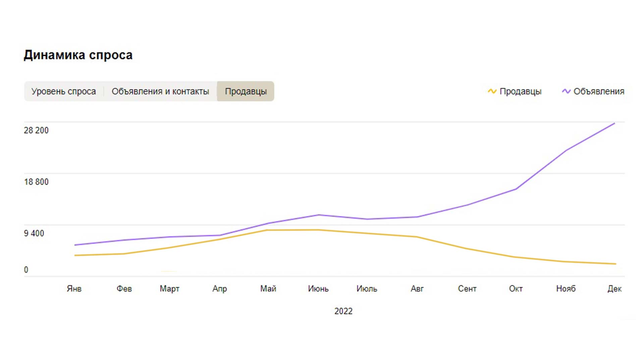Click the Продавцы legend label
The height and width of the screenshot is (362, 644).
521,91
